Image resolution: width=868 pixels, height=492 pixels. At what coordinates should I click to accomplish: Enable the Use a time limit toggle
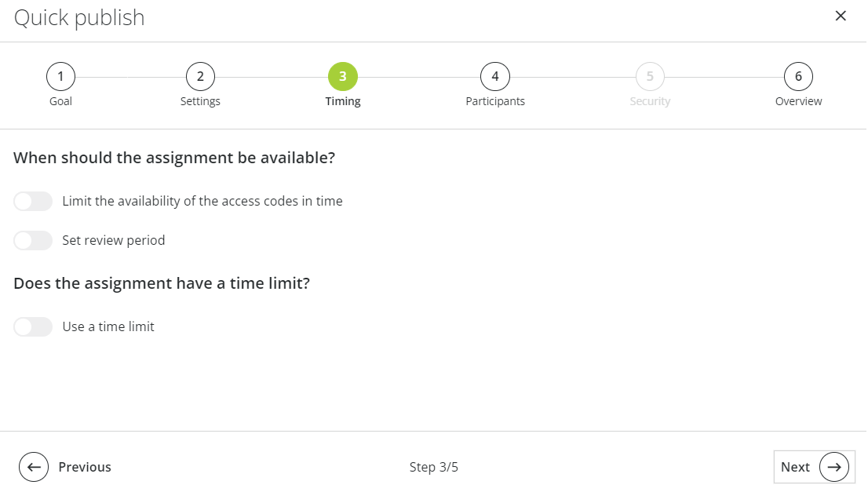33,326
